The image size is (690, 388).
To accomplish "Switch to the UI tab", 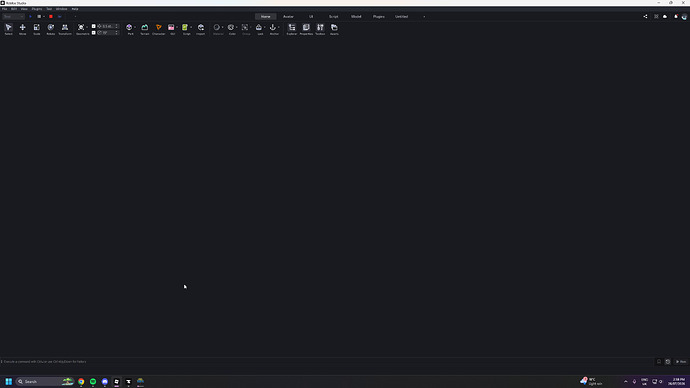I will click(x=311, y=16).
